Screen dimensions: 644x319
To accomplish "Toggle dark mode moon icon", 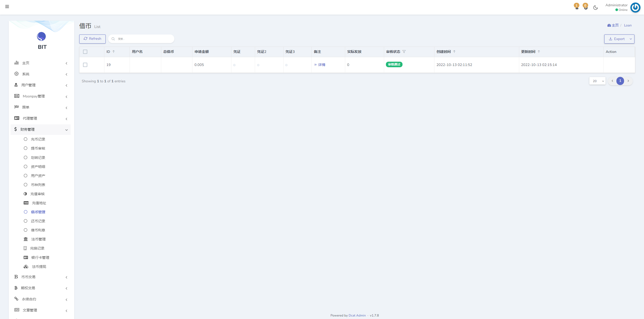I will click(x=595, y=8).
